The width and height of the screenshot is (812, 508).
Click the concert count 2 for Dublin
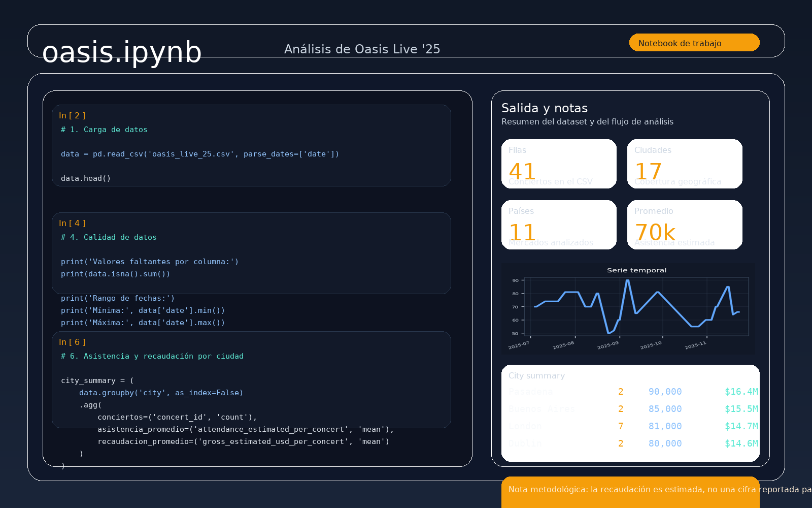[x=621, y=443]
